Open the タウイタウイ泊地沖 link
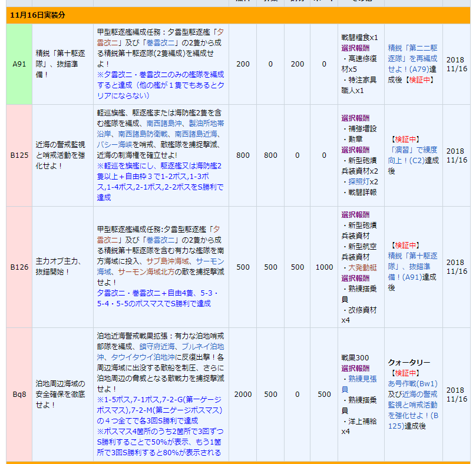This screenshot has width=476, height=464. tap(143, 357)
